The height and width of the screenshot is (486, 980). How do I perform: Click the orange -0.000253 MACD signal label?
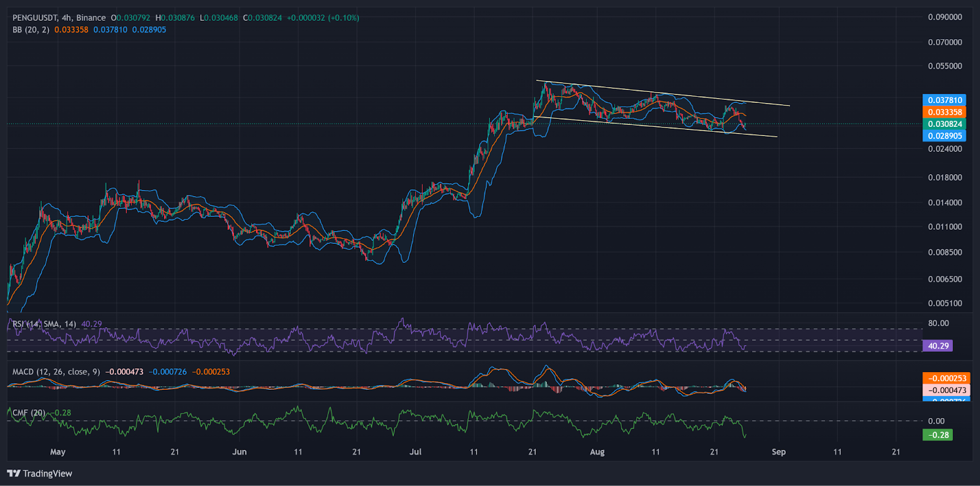click(946, 378)
